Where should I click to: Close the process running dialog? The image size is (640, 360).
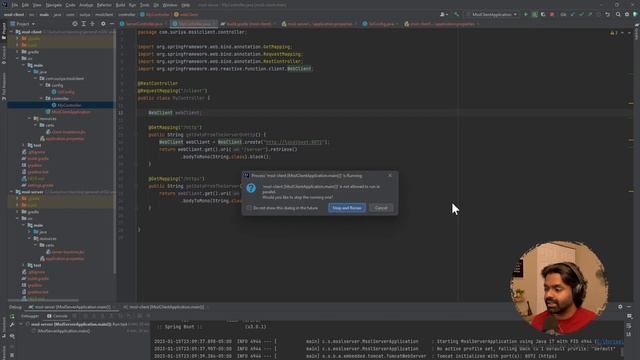[390, 176]
